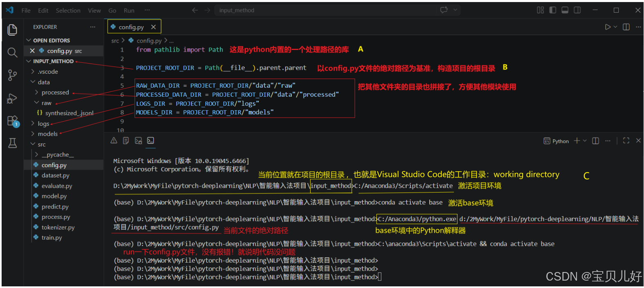Open Explorer panel's ellipsis Views and More Actions

tap(93, 27)
